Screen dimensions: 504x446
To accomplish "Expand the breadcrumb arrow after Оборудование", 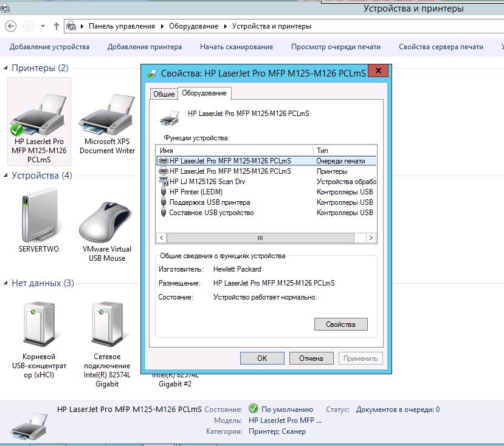I will click(226, 26).
